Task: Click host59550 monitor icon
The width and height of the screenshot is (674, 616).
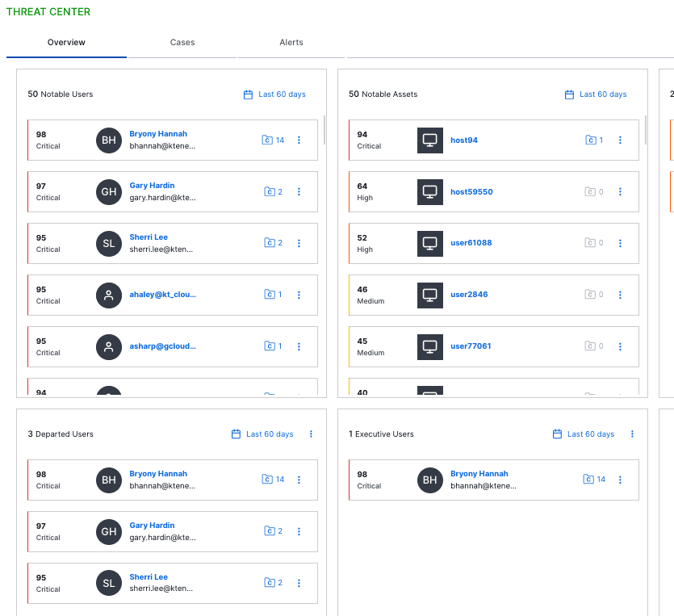Action: 430,191
